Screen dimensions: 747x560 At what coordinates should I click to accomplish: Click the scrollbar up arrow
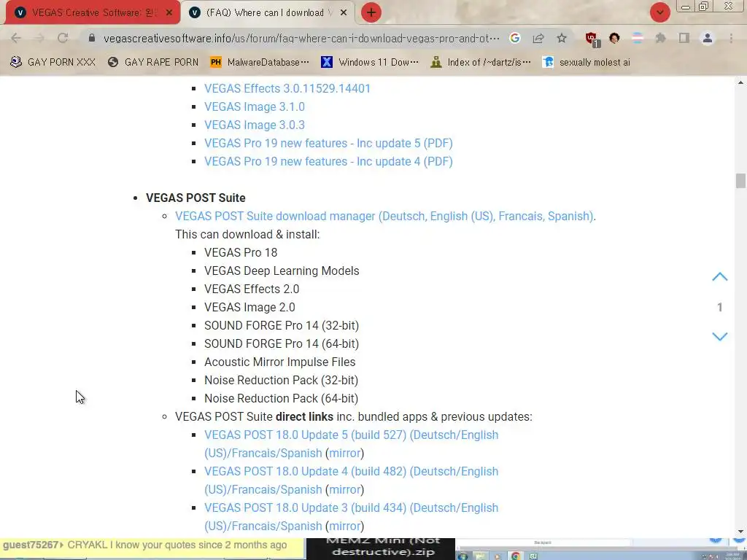pyautogui.click(x=740, y=83)
